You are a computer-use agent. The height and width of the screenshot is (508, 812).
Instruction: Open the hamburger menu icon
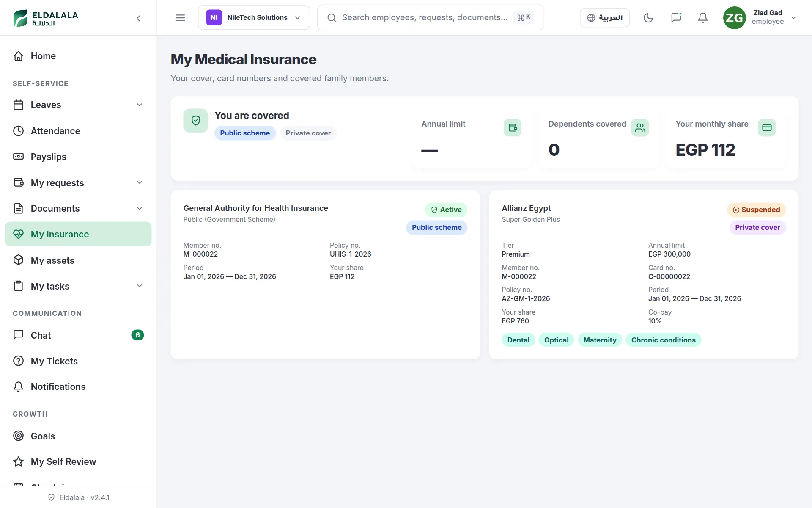180,18
